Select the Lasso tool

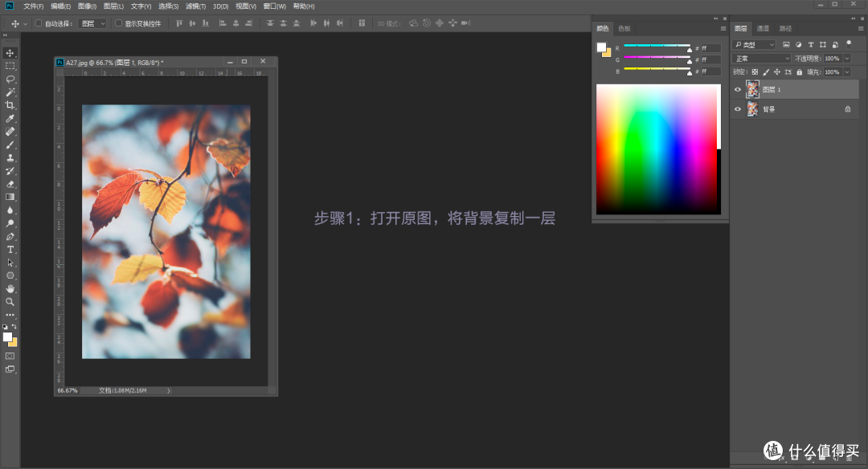[10, 79]
